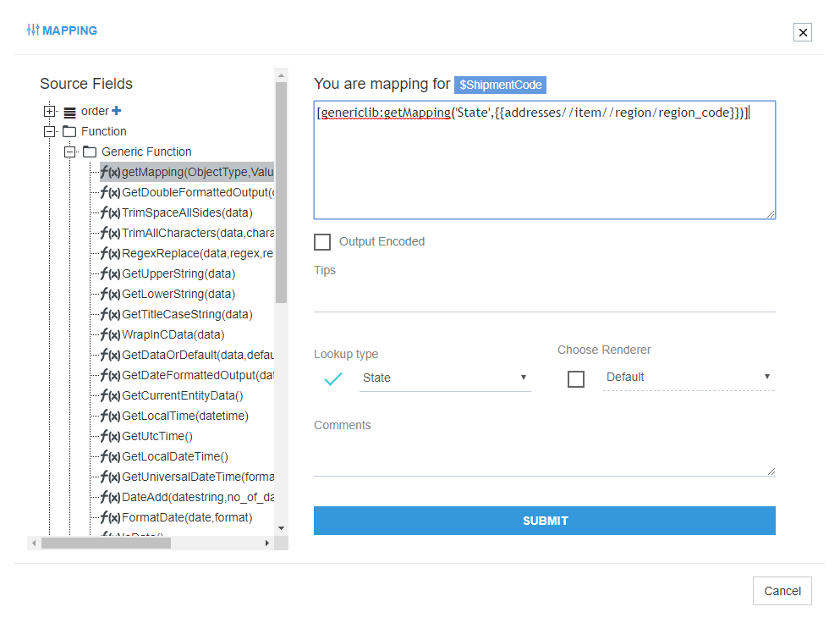Click the f(x) icon beside GetUtcTime
Viewport: 840px width, 629px height.
coord(110,437)
